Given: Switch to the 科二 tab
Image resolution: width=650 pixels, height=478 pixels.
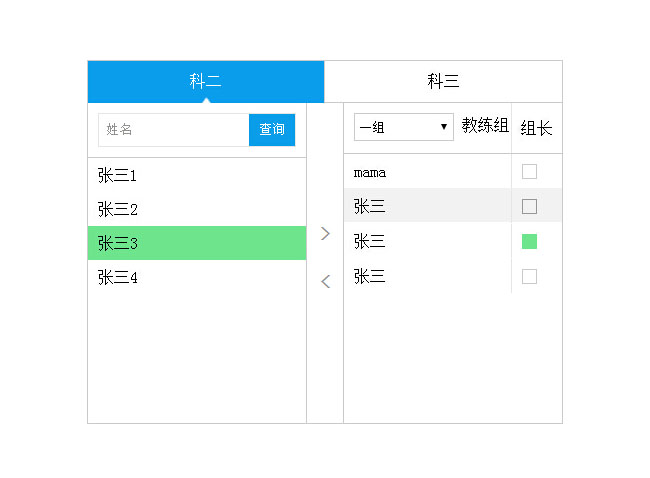Looking at the screenshot, I should [206, 82].
